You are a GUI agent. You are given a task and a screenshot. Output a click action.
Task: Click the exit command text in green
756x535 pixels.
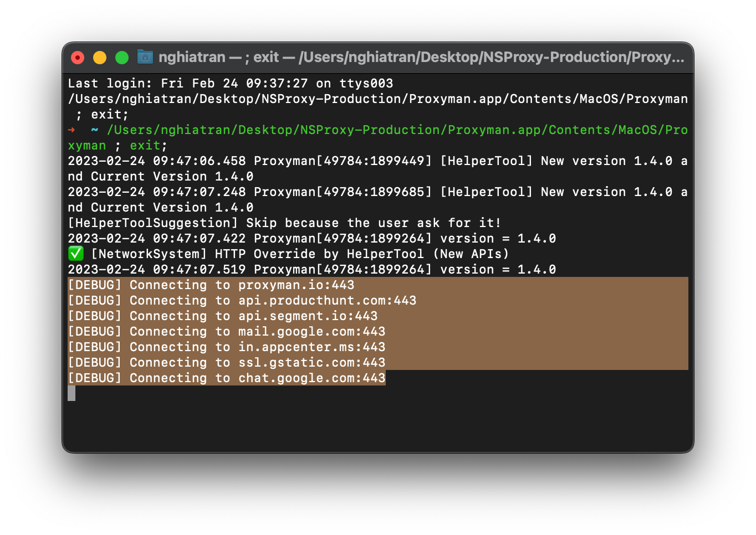pos(144,145)
